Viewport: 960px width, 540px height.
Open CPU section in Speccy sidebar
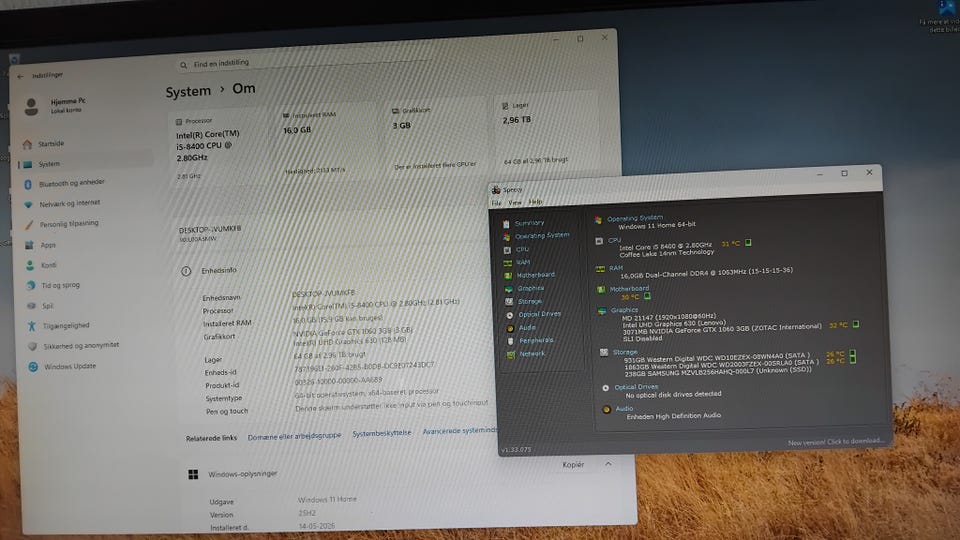522,249
